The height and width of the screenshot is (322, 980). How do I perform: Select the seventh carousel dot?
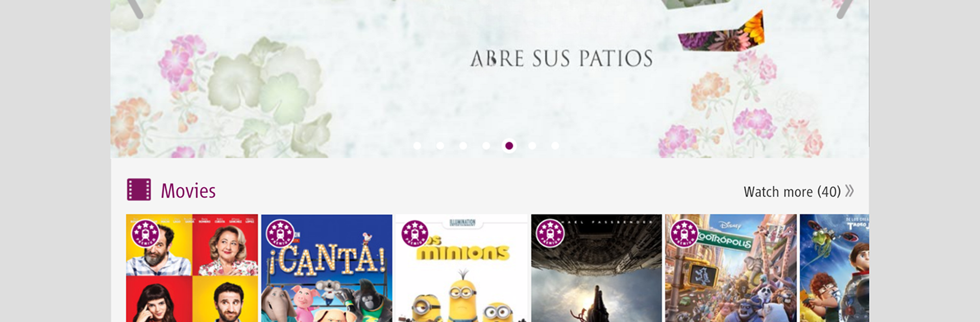point(555,146)
